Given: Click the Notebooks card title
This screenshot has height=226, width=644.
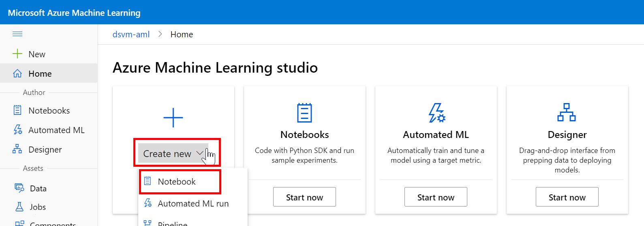Looking at the screenshot, I should 304,134.
